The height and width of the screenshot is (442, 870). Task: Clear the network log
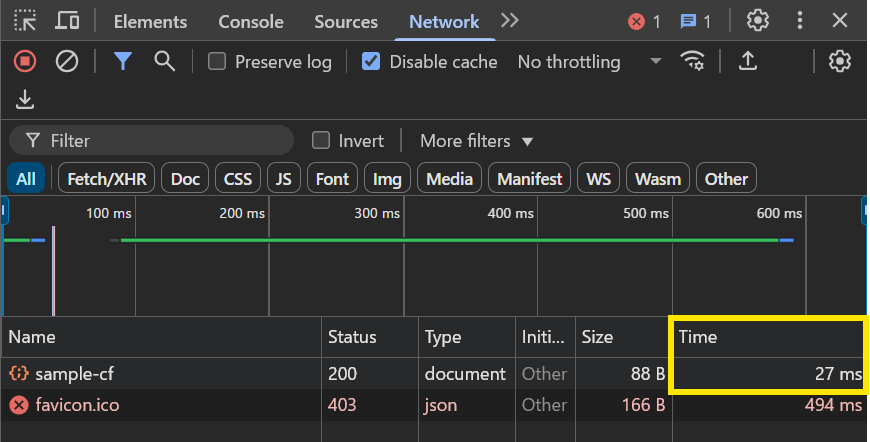[67, 61]
